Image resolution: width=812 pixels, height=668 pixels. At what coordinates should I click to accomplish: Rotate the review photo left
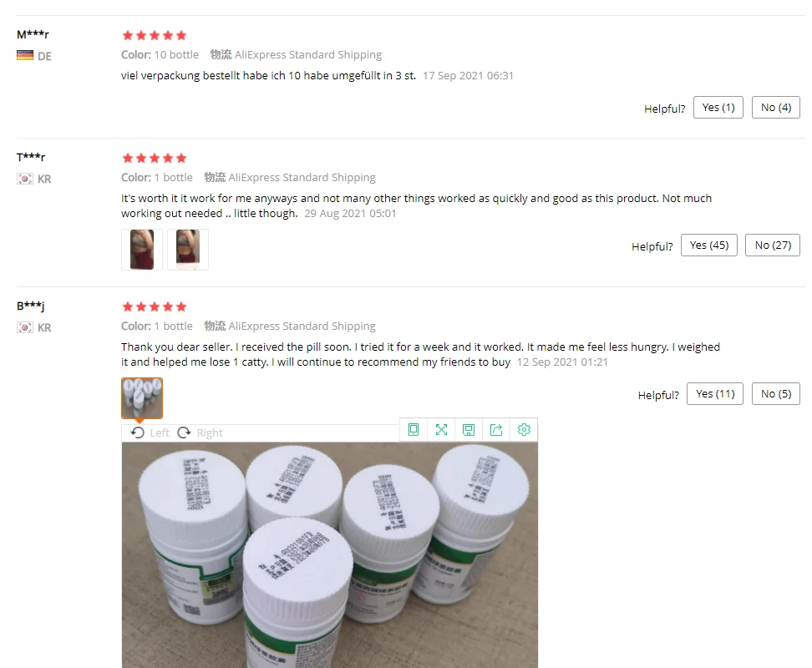pos(150,433)
